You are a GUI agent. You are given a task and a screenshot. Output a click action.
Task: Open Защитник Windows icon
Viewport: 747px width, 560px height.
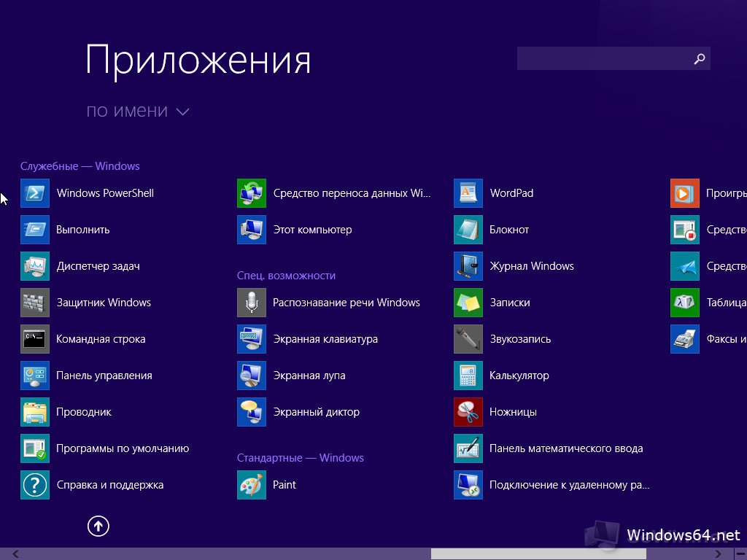click(35, 303)
